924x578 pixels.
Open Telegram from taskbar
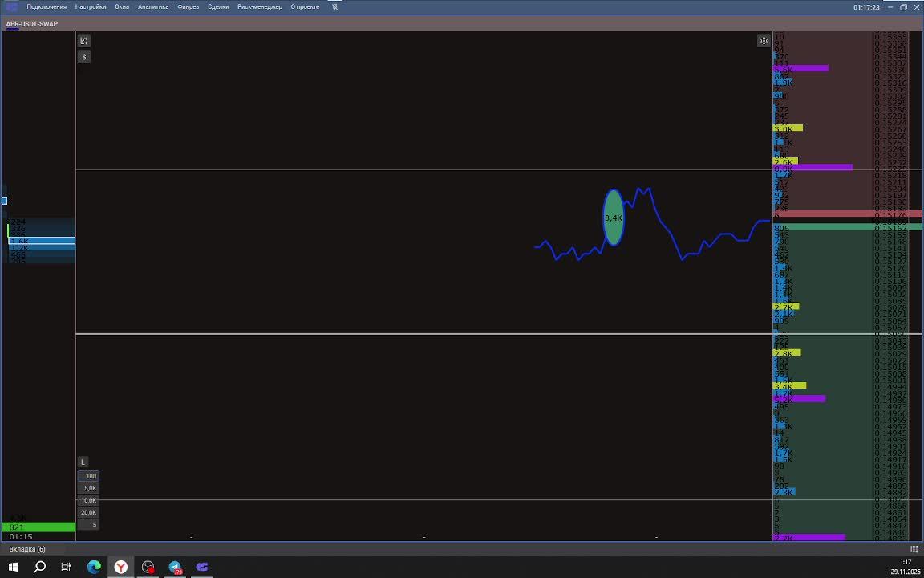coord(175,568)
